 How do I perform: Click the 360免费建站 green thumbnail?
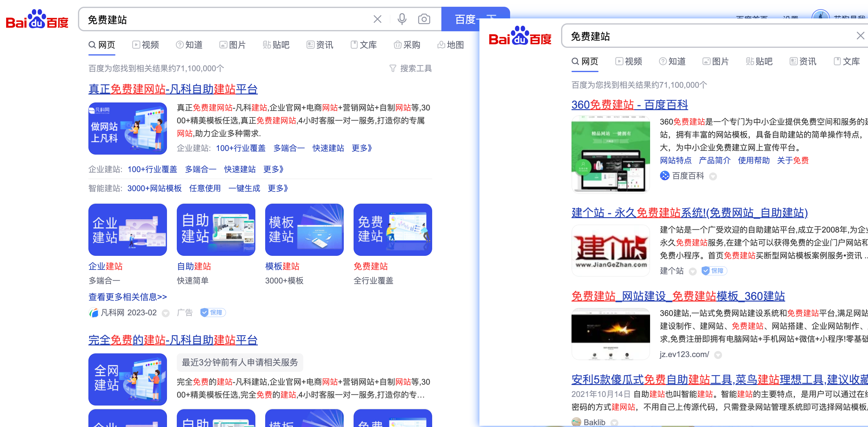coord(610,154)
